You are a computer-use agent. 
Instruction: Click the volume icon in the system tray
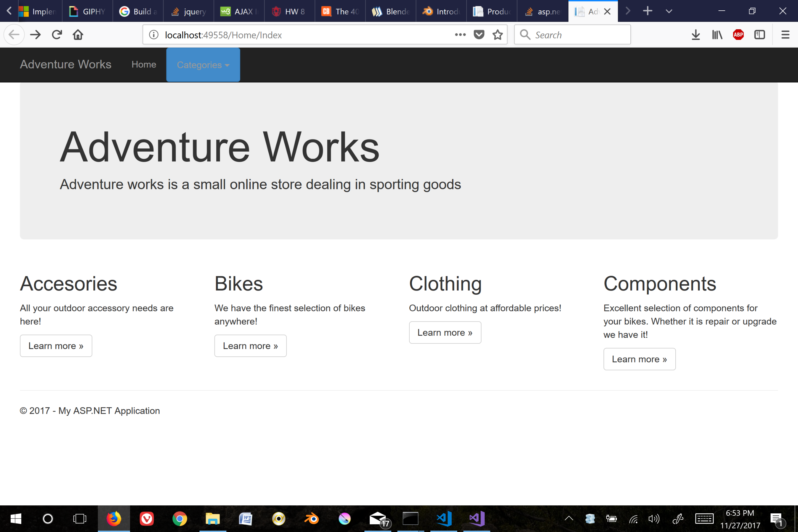tap(653, 518)
